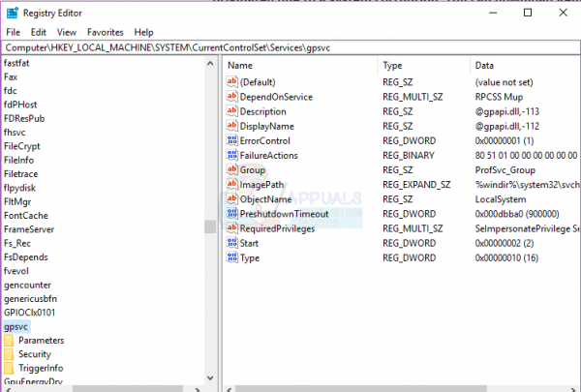The width and height of the screenshot is (581, 392).
Task: Click the ErrorControl DWORD icon
Action: (x=232, y=140)
